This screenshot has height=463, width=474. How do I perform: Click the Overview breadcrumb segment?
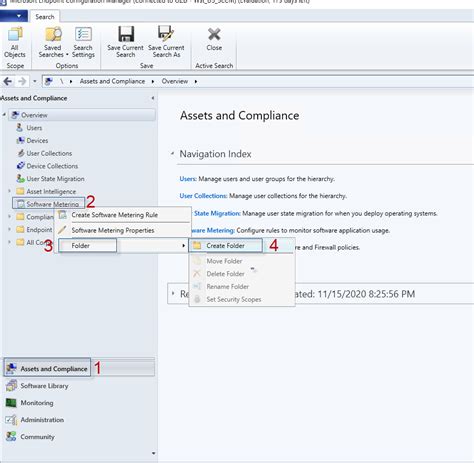175,81
